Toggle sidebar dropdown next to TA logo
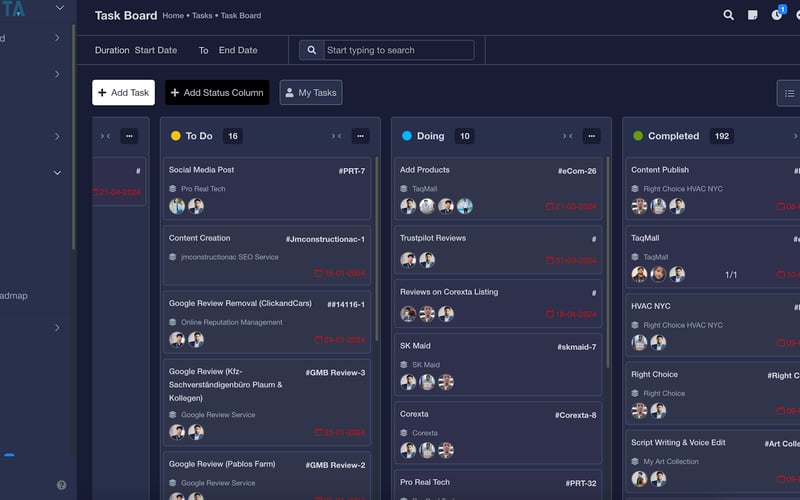 click(x=60, y=8)
